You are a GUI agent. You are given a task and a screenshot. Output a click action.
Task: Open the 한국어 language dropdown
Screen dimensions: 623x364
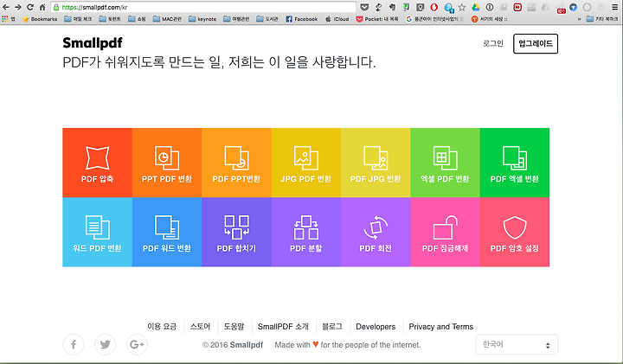517,345
